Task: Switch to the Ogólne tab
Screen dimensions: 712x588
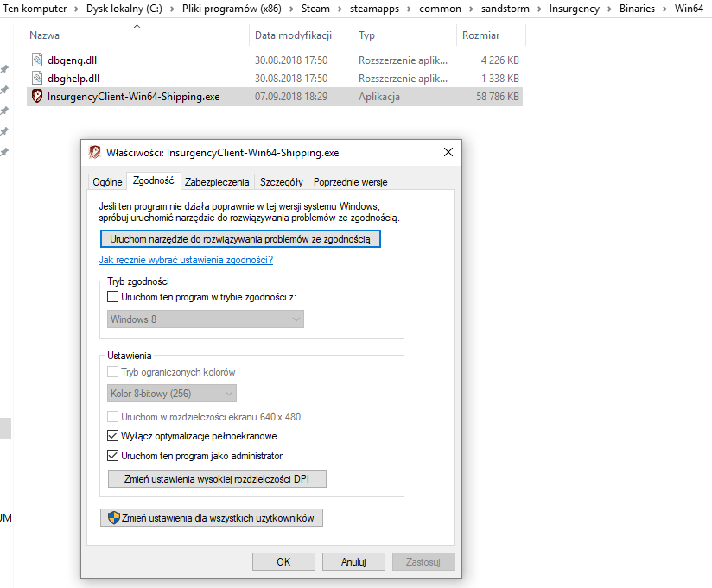Action: tap(107, 182)
